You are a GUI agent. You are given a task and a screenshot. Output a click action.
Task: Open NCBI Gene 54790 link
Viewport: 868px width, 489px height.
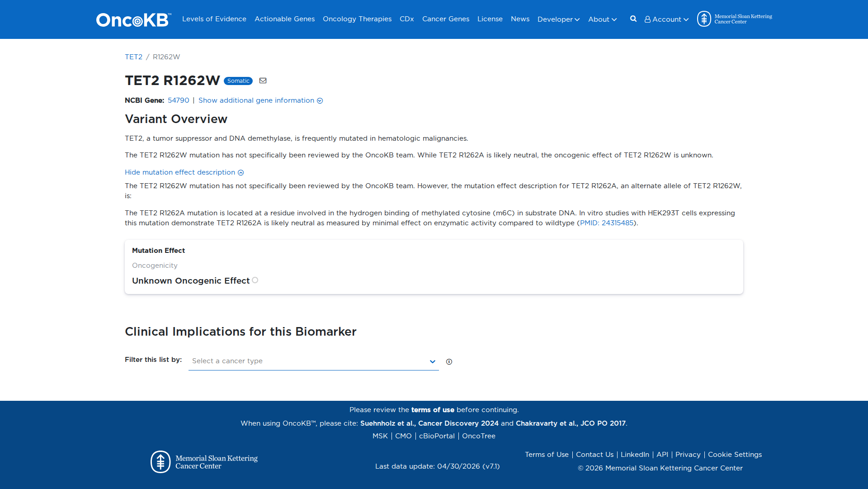pyautogui.click(x=179, y=100)
